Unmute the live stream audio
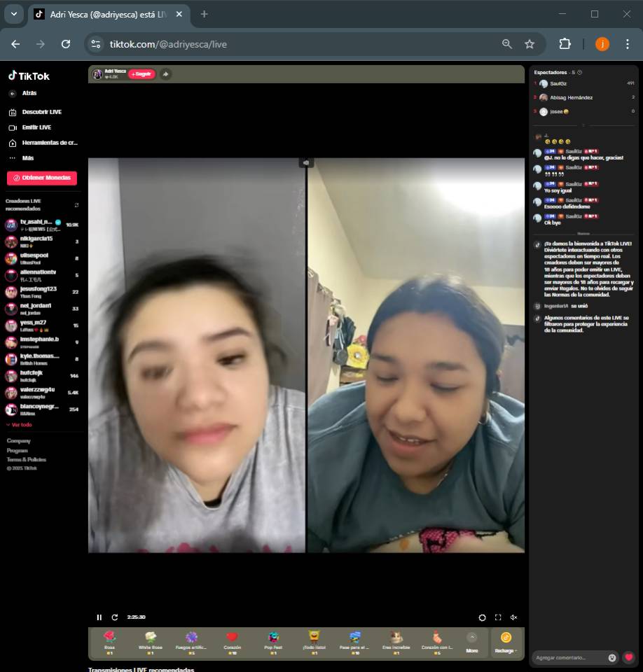 [x=513, y=617]
